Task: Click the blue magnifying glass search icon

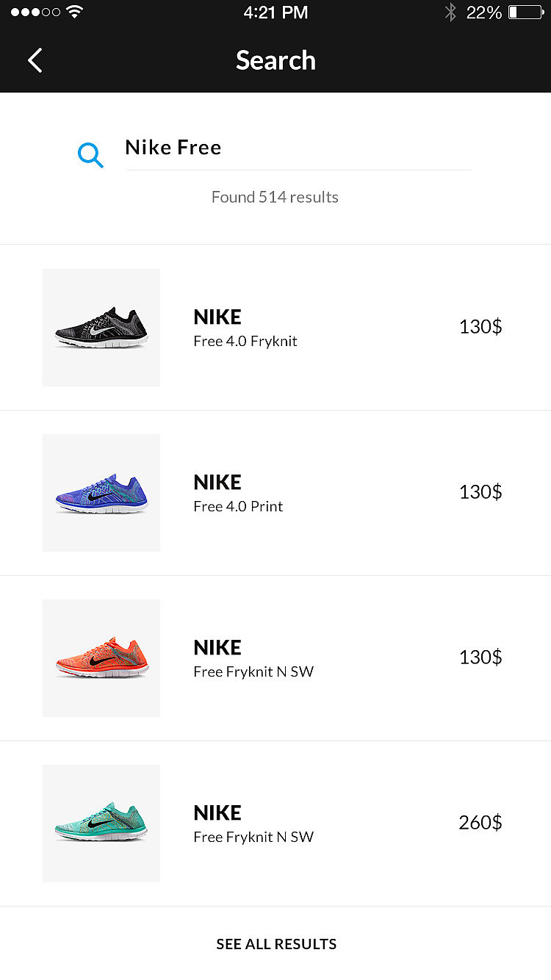Action: (x=90, y=155)
